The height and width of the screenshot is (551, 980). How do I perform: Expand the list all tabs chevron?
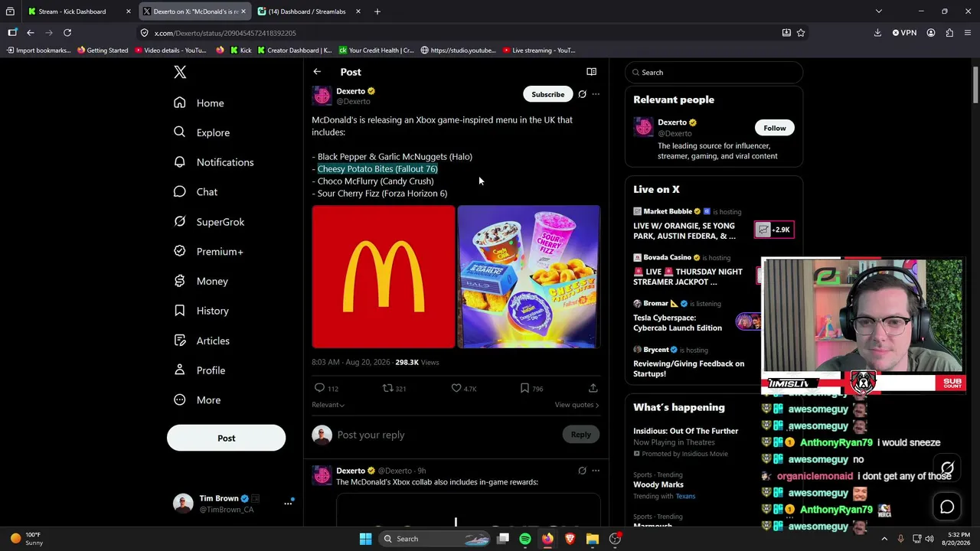879,11
